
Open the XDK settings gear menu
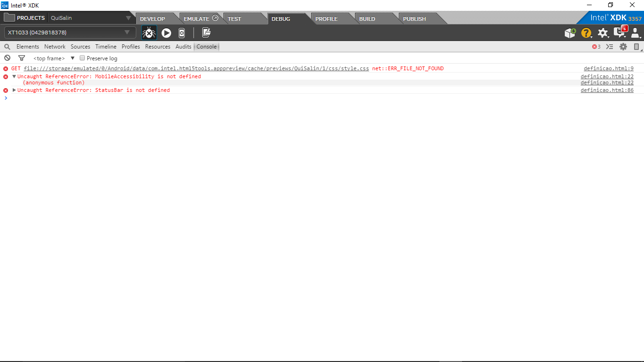[603, 33]
